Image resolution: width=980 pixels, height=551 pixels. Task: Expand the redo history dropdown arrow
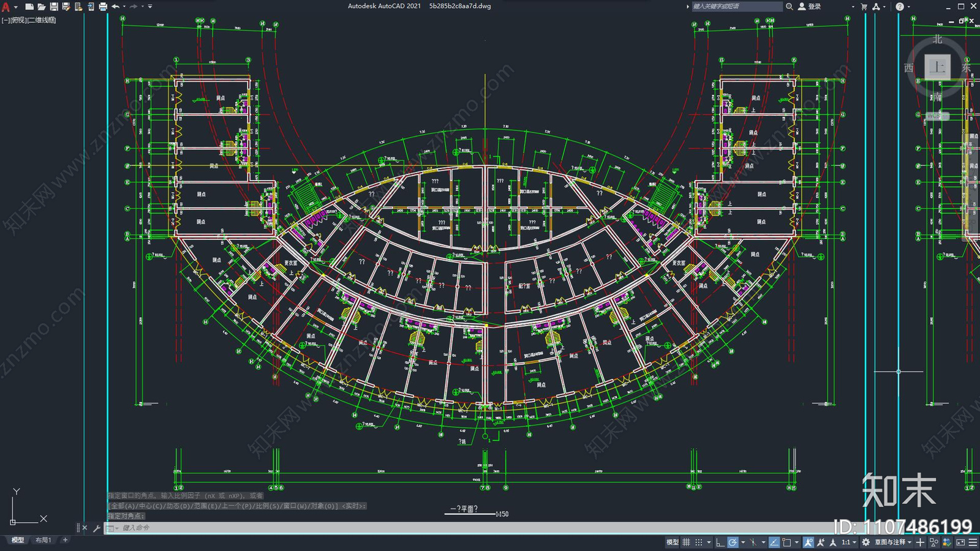pyautogui.click(x=143, y=7)
